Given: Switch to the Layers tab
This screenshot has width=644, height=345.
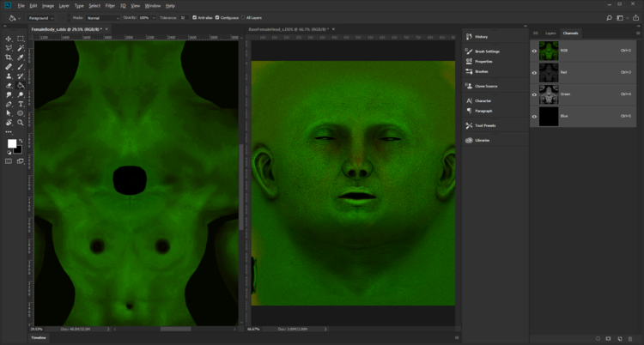Looking at the screenshot, I should point(550,33).
